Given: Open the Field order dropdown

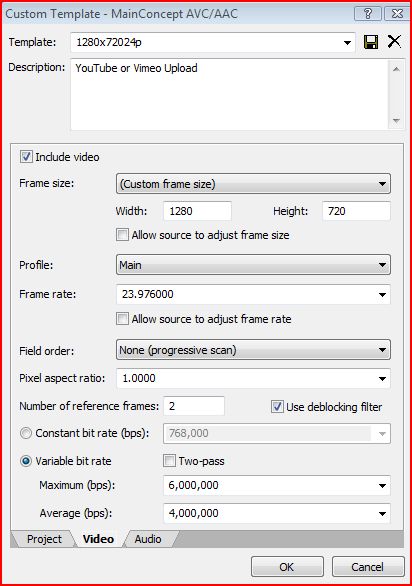Looking at the screenshot, I should tap(253, 350).
